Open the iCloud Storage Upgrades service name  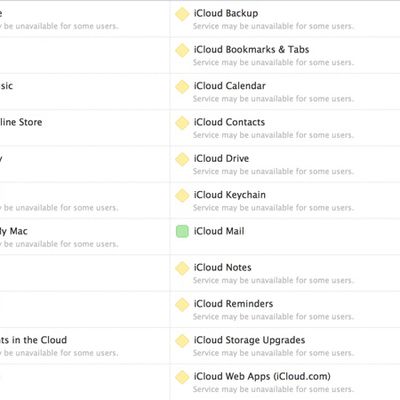click(249, 340)
